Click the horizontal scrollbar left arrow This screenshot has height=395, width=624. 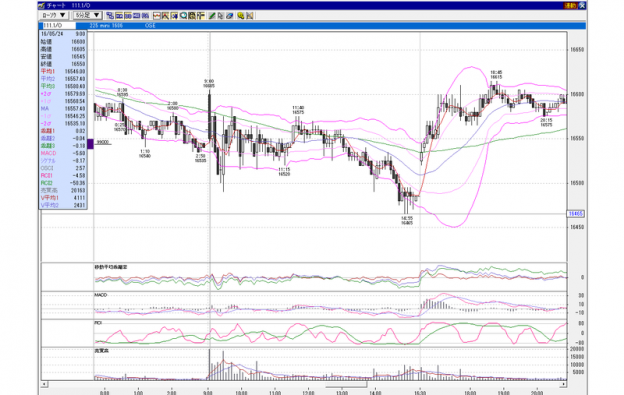(x=45, y=384)
